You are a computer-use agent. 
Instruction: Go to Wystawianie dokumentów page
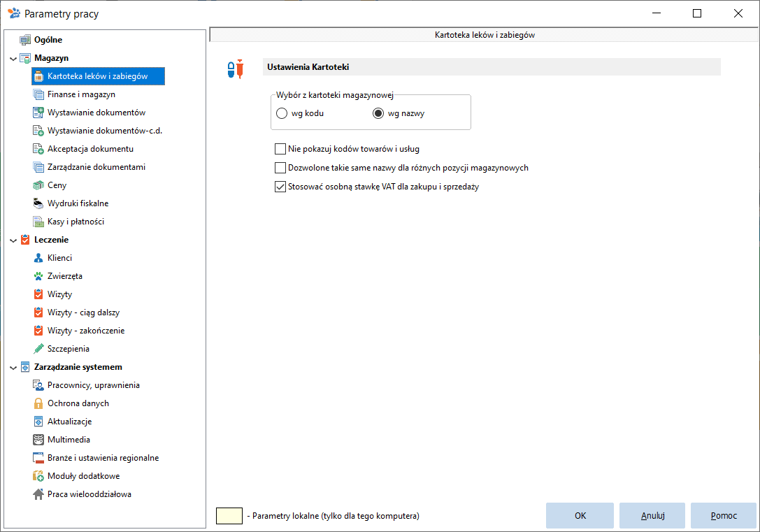(x=96, y=113)
